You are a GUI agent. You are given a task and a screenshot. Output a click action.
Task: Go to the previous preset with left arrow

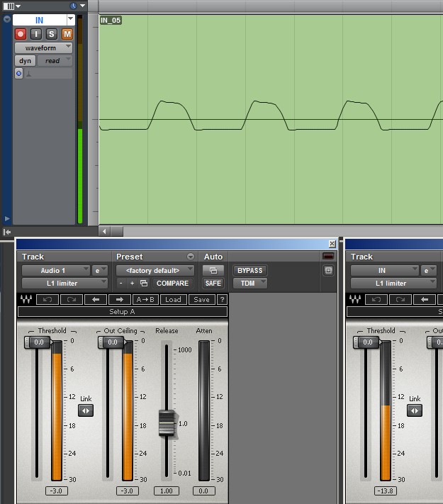pos(95,300)
